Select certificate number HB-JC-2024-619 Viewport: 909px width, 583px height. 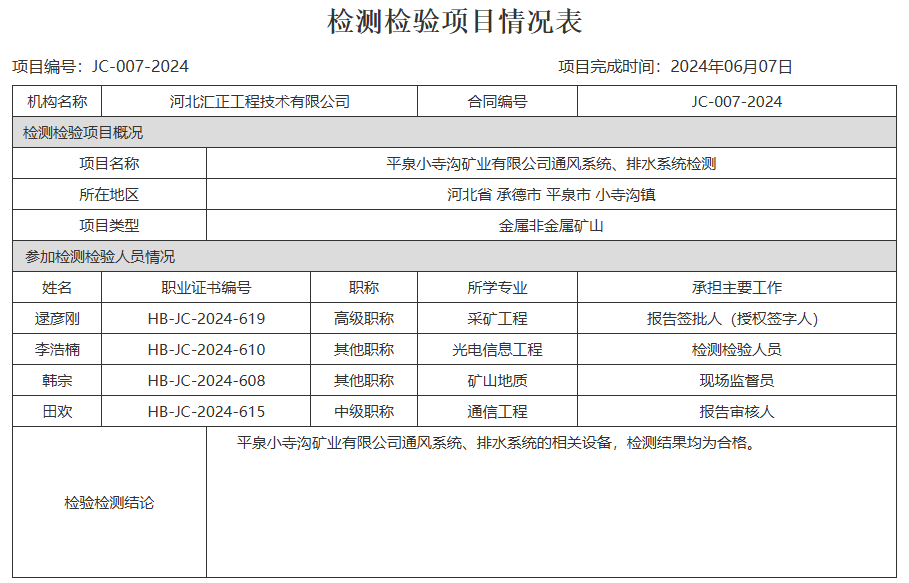click(x=206, y=318)
